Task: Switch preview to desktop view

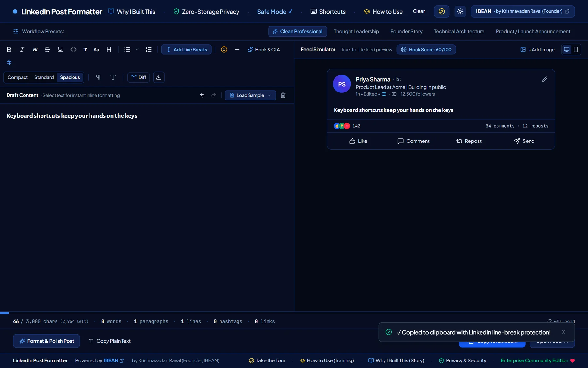Action: (567, 50)
